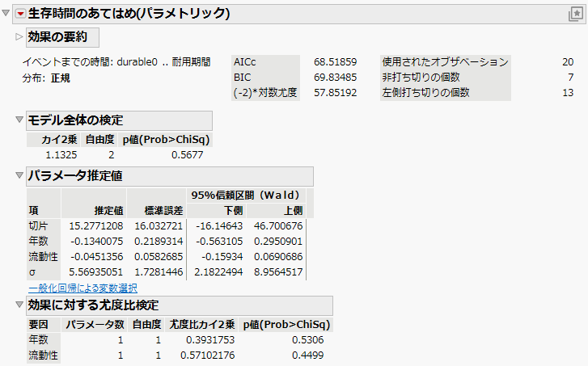Select the lower limit -16.14643

coord(219,226)
